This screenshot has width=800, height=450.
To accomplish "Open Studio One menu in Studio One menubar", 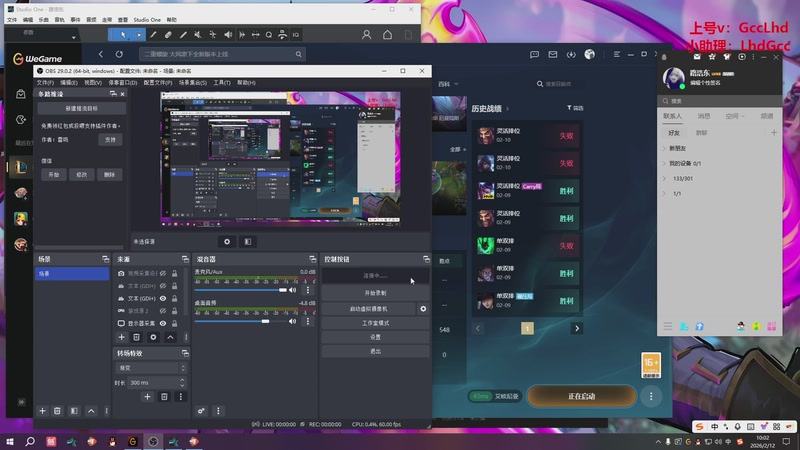I will [147, 20].
